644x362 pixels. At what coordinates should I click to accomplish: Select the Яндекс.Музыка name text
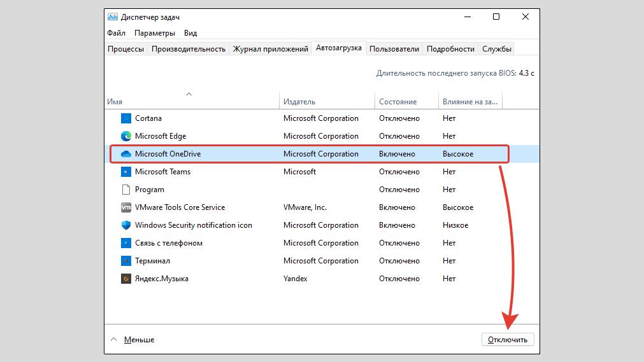[162, 279]
